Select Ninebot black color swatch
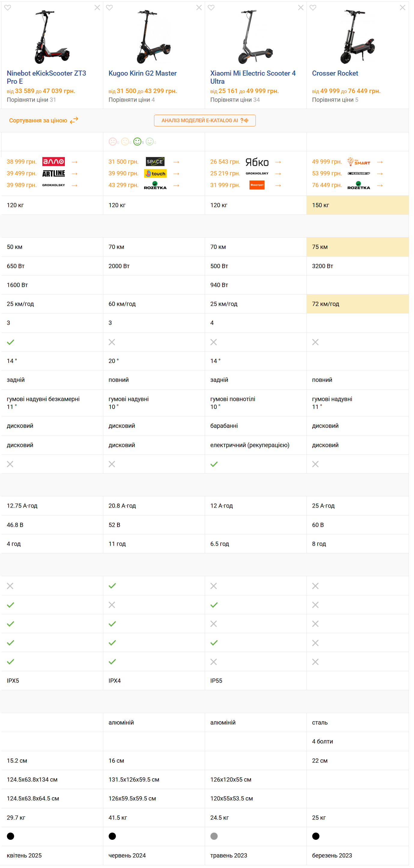 pos(11,836)
